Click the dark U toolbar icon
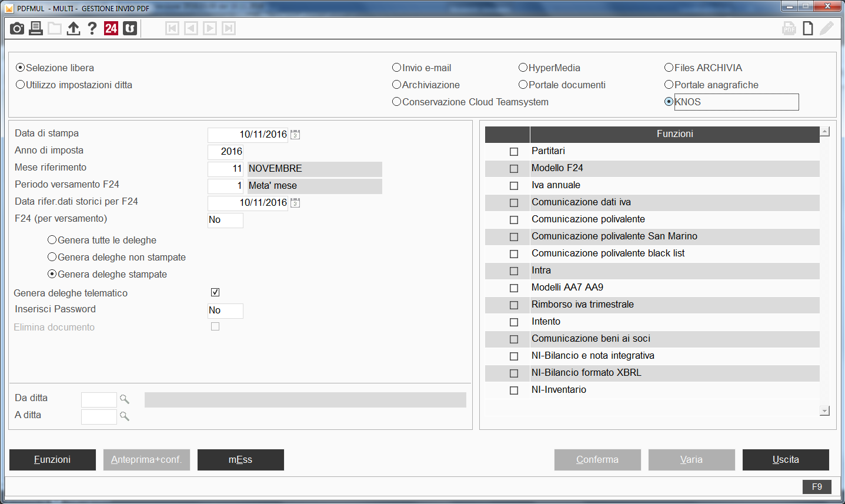This screenshot has height=504, width=845. [x=130, y=28]
